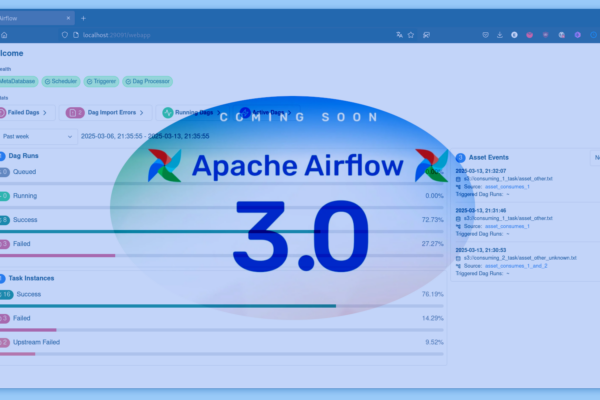
Task: Open a new browser tab with the plus button
Action: tap(83, 18)
